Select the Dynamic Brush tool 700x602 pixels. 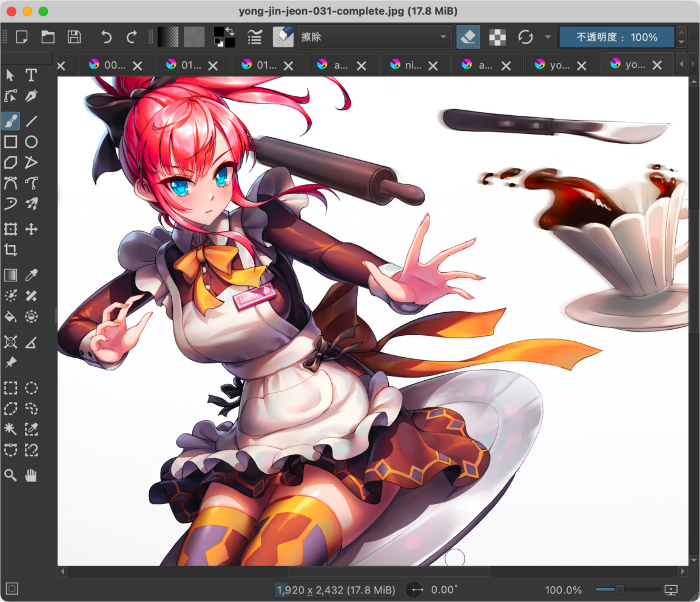pyautogui.click(x=10, y=204)
